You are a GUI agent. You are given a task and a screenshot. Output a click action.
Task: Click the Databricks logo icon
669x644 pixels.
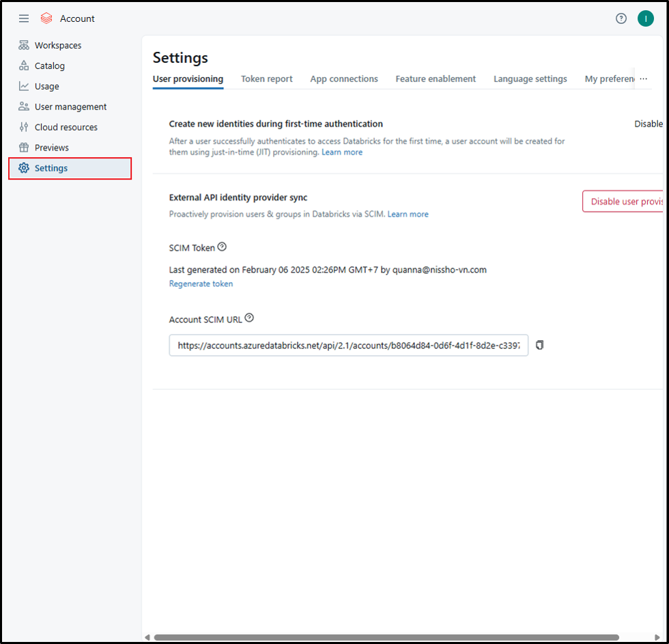(46, 18)
